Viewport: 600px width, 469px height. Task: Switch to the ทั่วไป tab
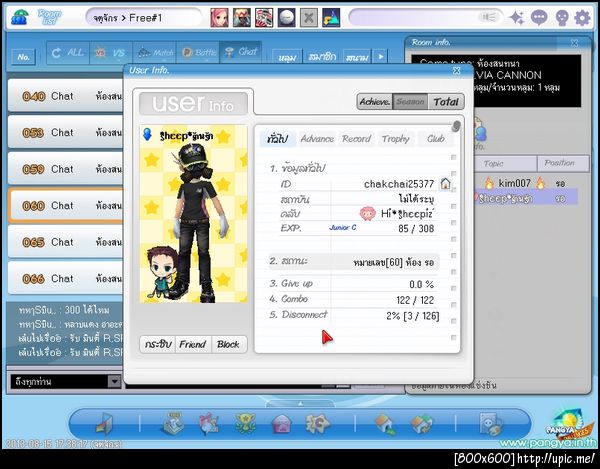point(277,138)
